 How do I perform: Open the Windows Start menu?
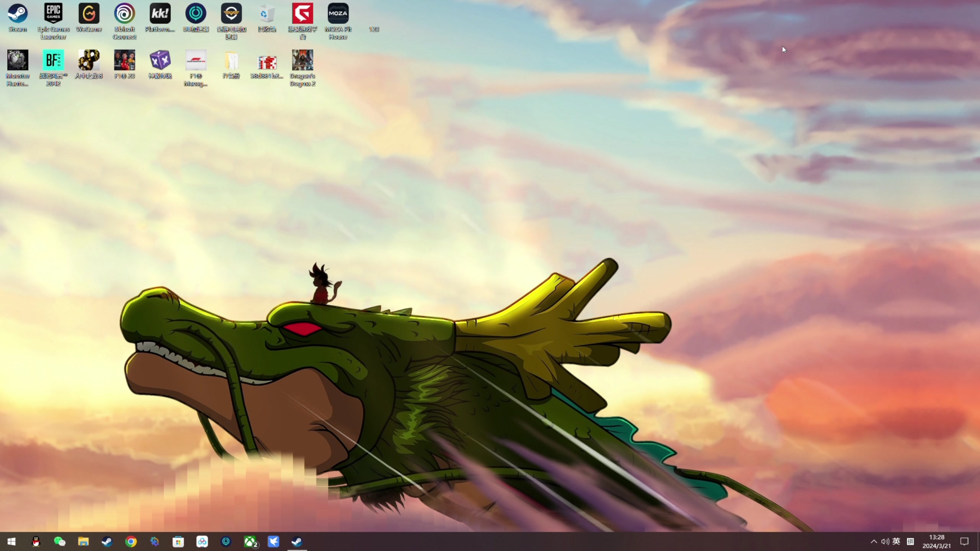[x=11, y=541]
